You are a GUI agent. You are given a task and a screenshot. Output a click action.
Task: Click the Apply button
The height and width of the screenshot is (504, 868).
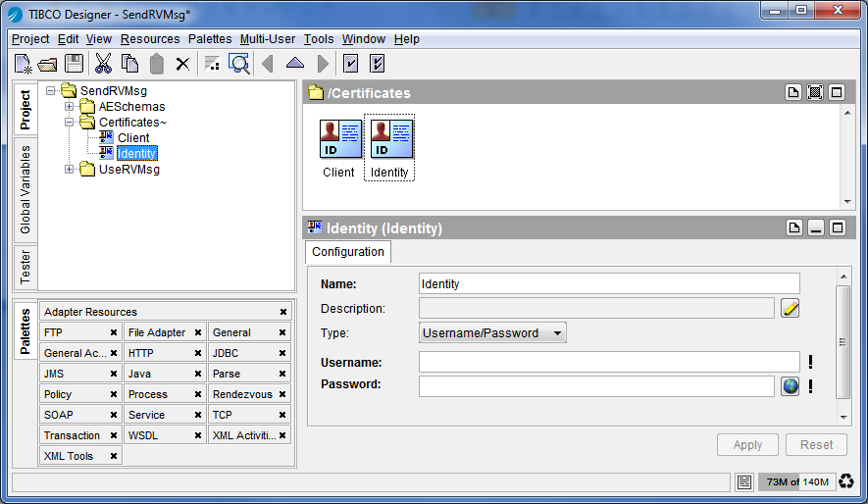(x=747, y=445)
